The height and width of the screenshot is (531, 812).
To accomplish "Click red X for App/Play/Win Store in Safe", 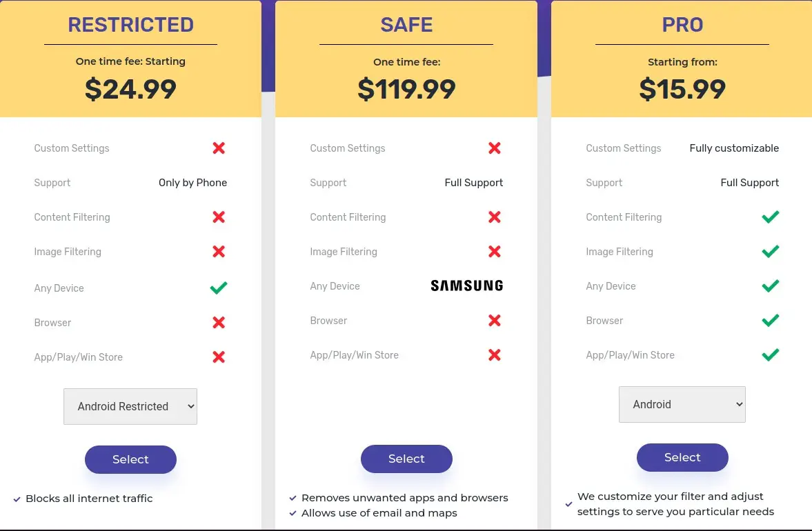I will [x=494, y=354].
